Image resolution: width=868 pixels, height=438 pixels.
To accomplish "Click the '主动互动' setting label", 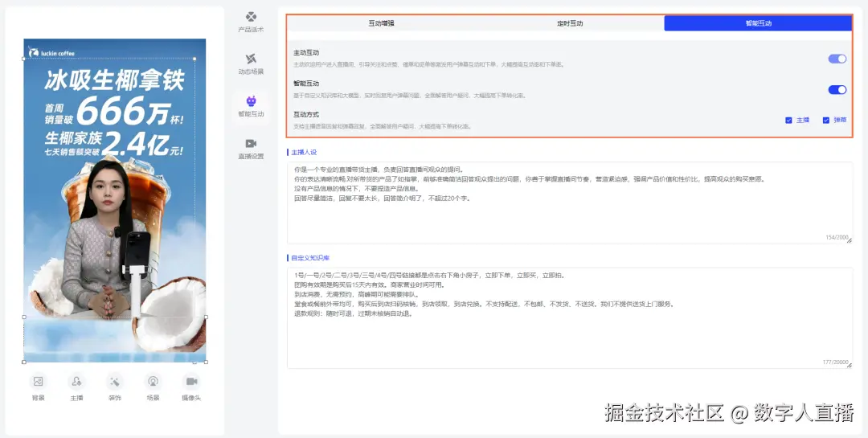I will point(306,52).
